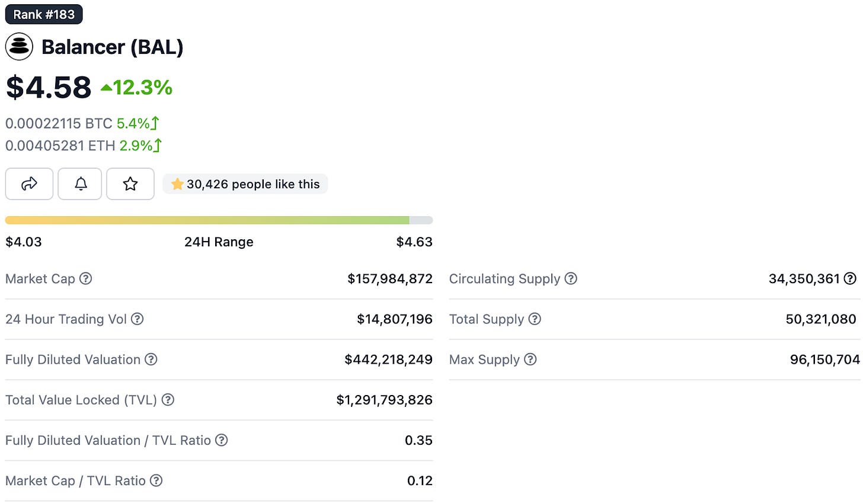
Task: Click the Rank #183 badge
Action: click(x=44, y=14)
